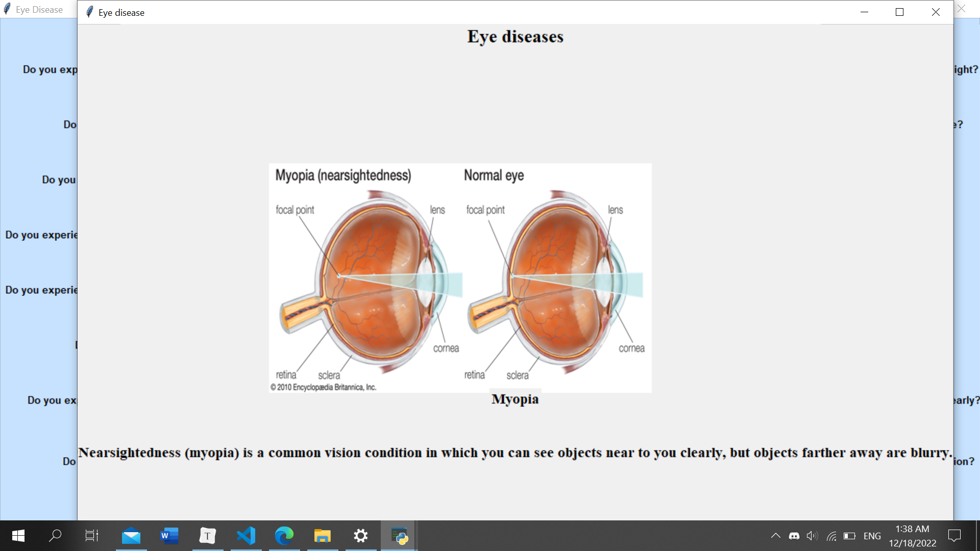Open the volume control in tray

(812, 536)
